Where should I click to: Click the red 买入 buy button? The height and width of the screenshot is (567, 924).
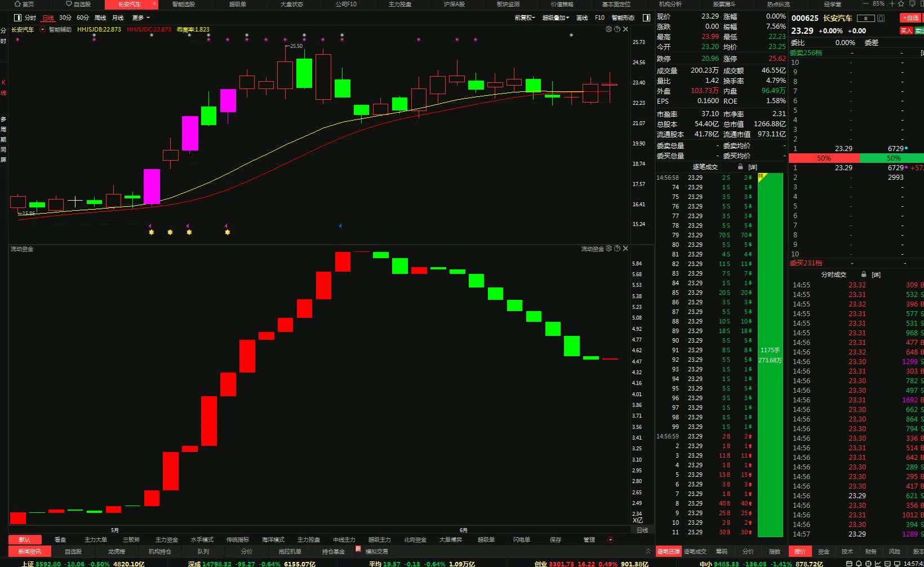point(906,30)
